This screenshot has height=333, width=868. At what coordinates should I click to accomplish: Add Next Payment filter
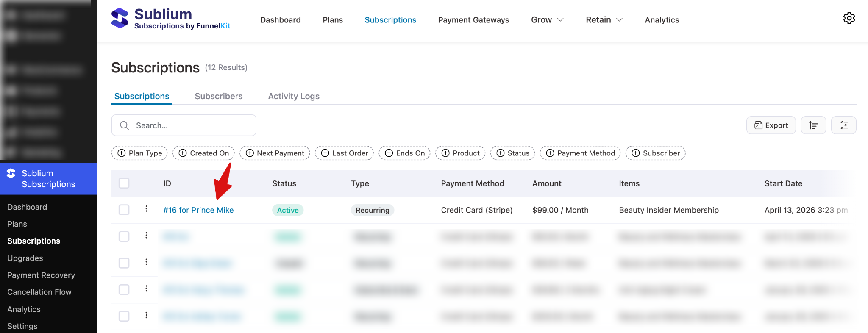(275, 153)
